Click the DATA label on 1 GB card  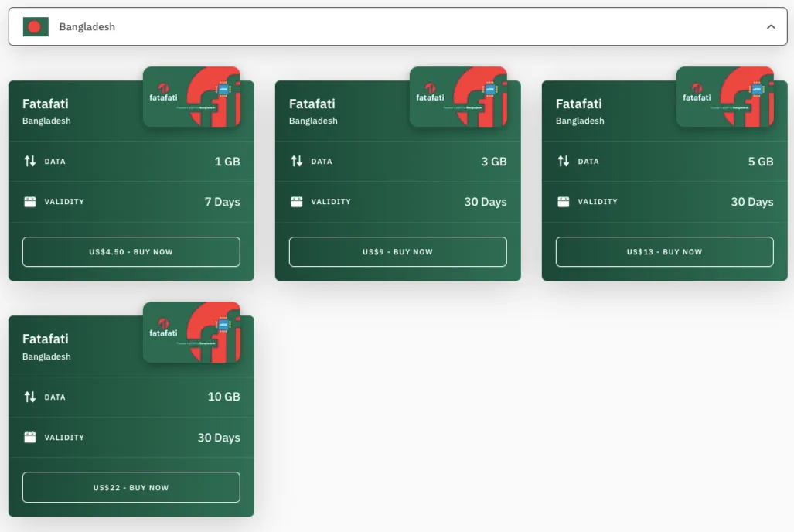[55, 162]
